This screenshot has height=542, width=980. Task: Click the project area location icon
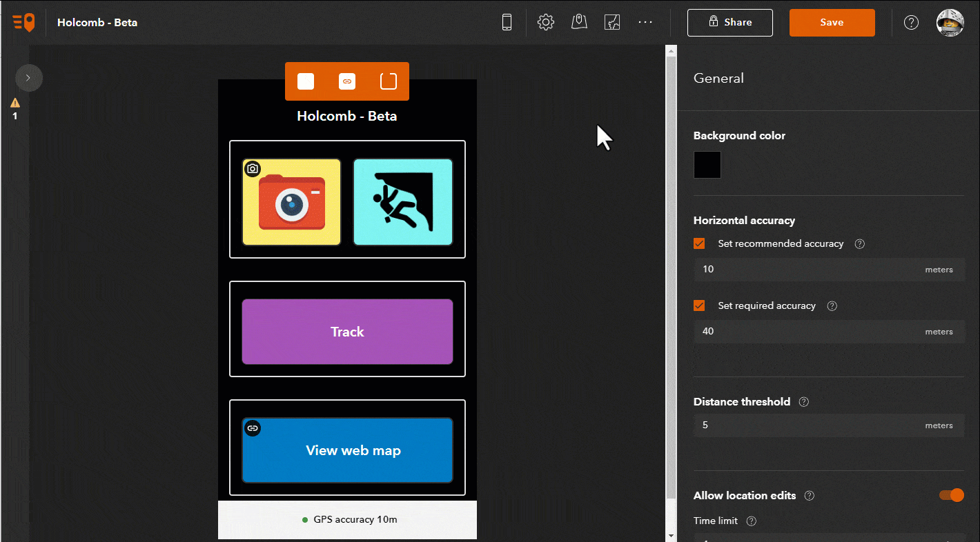579,22
